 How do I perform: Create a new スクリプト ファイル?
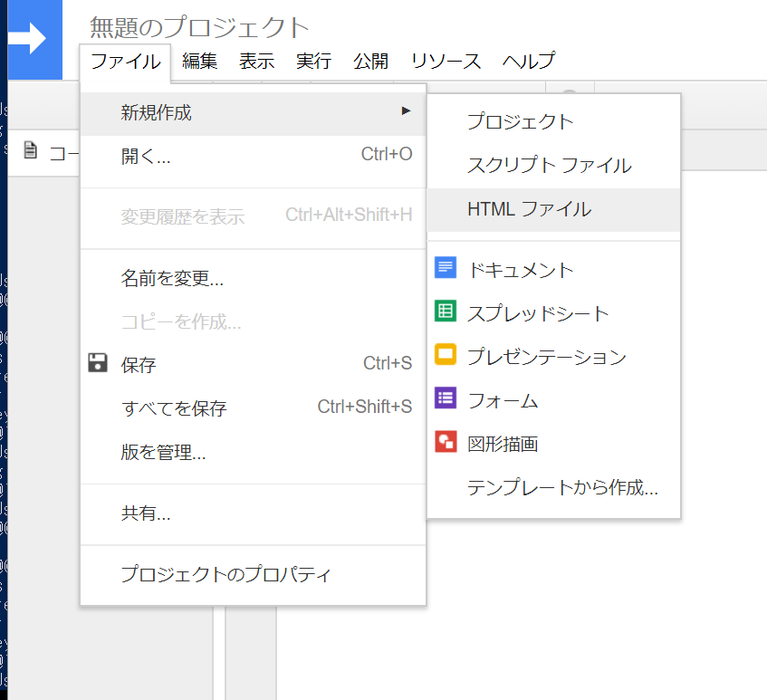[x=553, y=166]
